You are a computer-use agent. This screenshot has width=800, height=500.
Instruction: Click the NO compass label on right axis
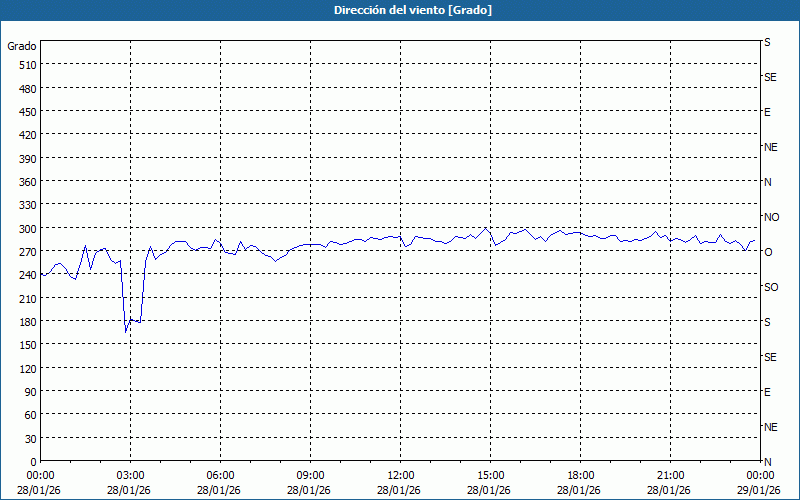[771, 217]
